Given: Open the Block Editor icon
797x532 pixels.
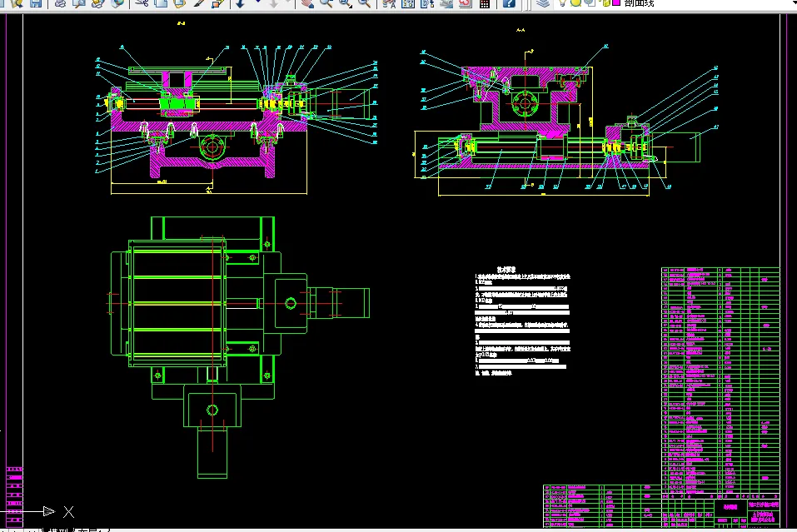Looking at the screenshot, I should tap(217, 3).
